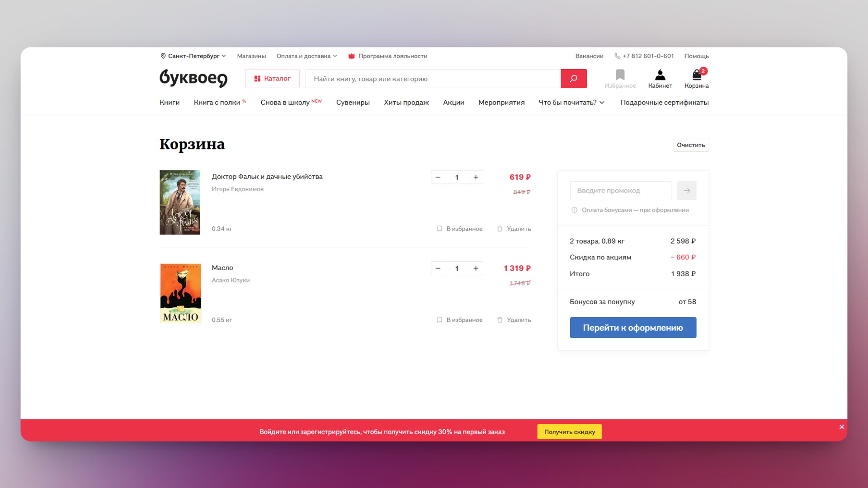Viewport: 868px width, 488px height.
Task: Add Масло book to favorites
Action: tap(459, 320)
